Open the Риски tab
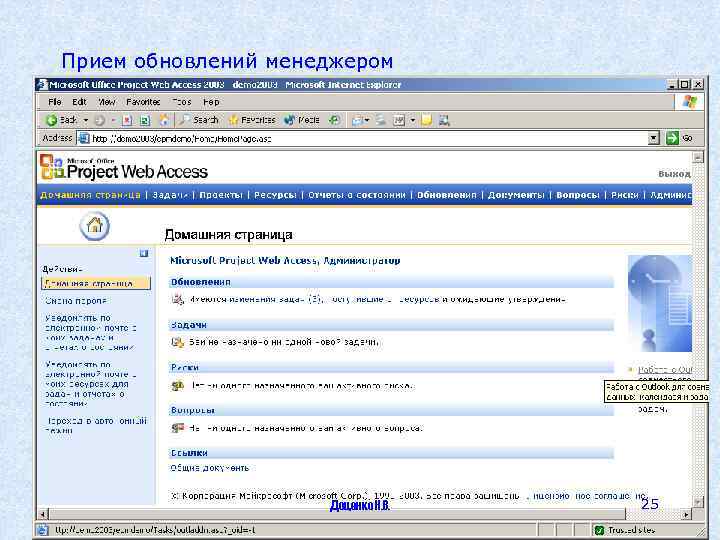 [x=624, y=195]
